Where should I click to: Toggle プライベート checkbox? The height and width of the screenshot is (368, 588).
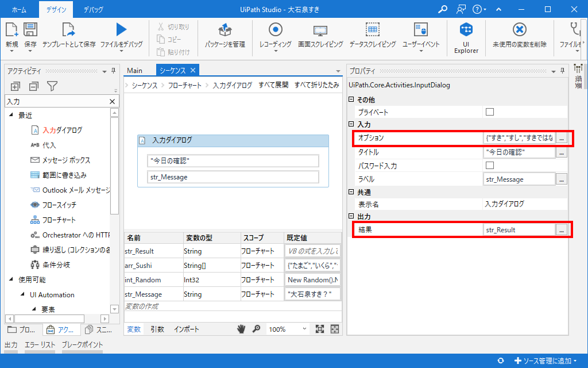[490, 112]
